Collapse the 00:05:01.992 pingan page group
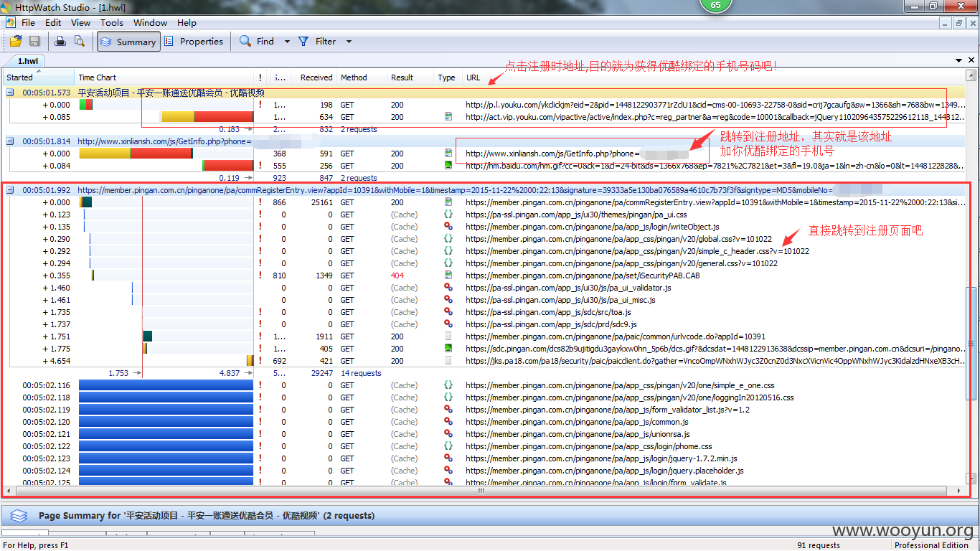 click(10, 190)
